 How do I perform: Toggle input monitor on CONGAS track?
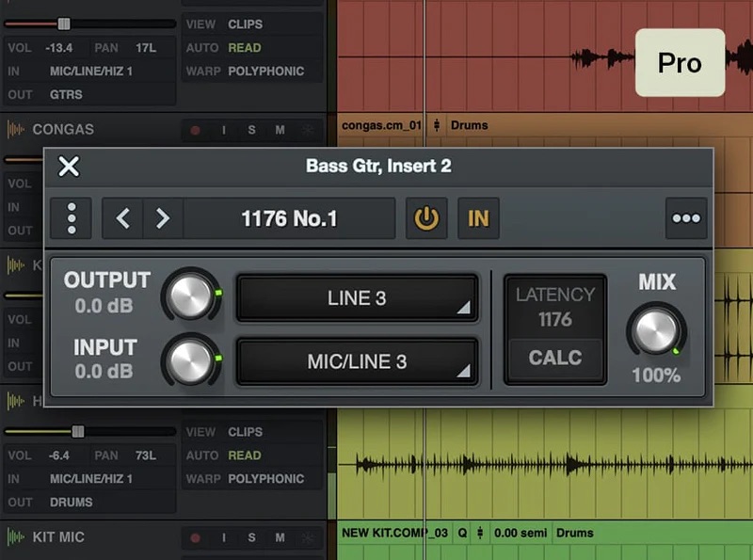click(223, 130)
